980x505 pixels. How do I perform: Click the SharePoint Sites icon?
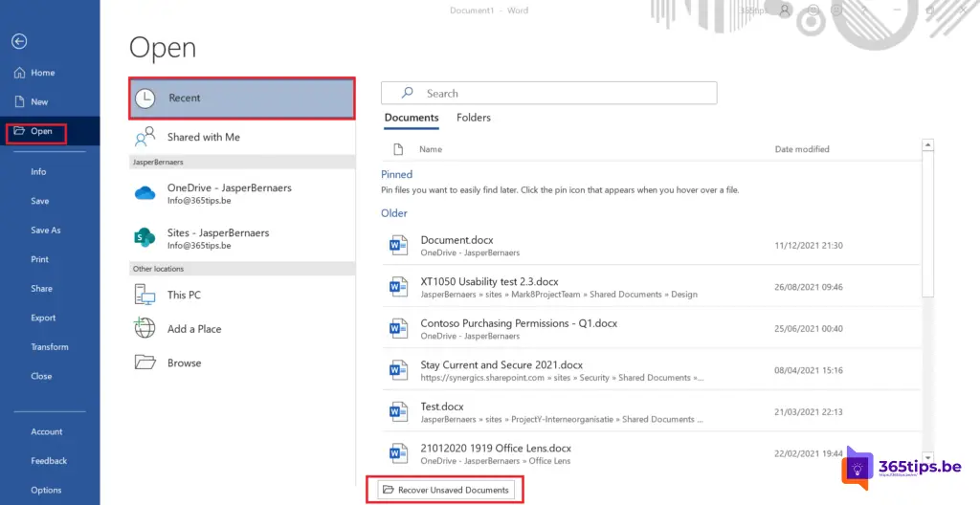(145, 238)
